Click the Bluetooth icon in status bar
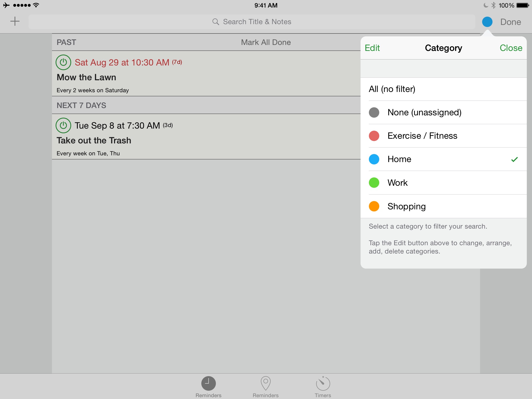Image resolution: width=532 pixels, height=399 pixels. point(493,5)
